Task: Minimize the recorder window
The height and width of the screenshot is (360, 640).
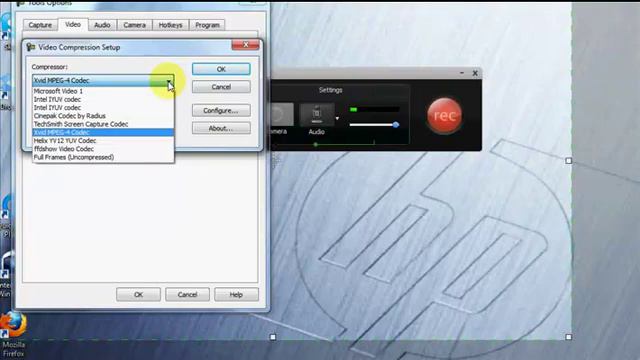Action: tap(462, 73)
